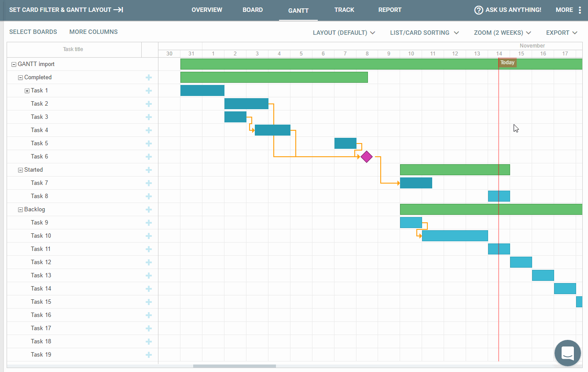Add a card under Task 15
The height and width of the screenshot is (372, 588).
pyautogui.click(x=149, y=302)
